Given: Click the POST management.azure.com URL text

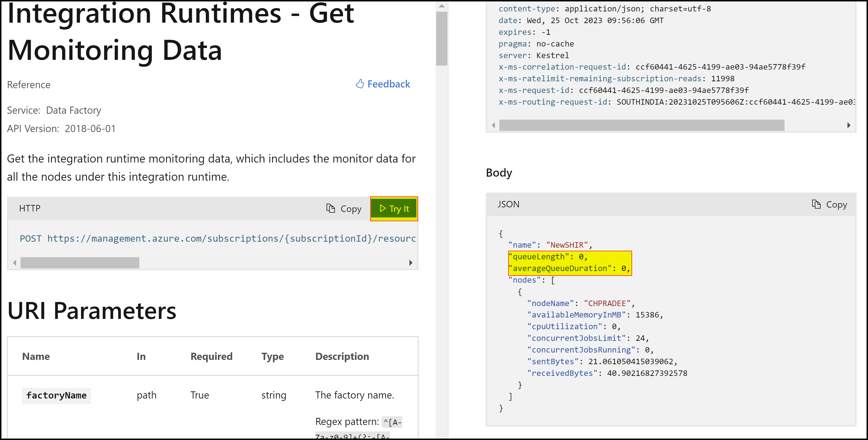Looking at the screenshot, I should [218, 238].
